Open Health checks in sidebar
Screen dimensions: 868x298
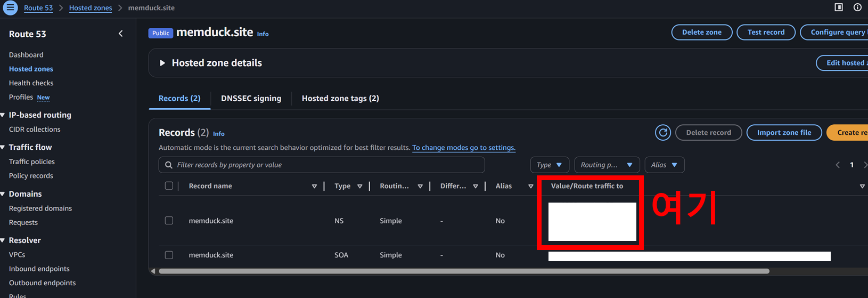point(31,83)
